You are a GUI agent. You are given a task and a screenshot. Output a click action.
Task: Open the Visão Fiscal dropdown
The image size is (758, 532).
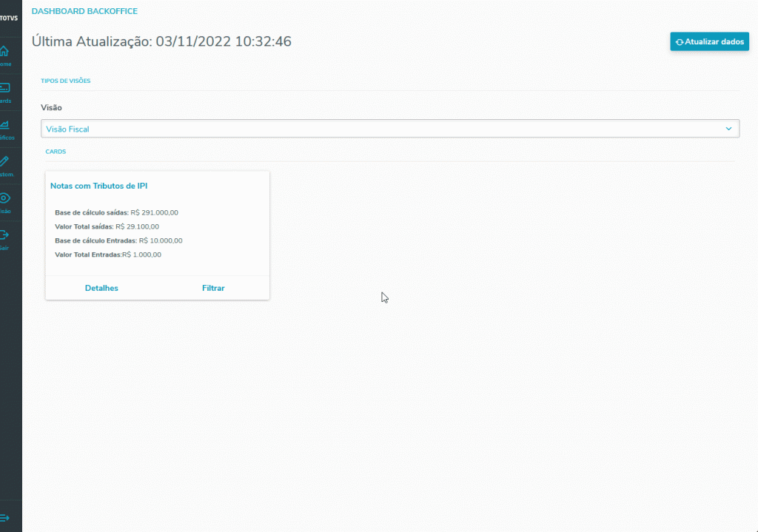coord(390,129)
